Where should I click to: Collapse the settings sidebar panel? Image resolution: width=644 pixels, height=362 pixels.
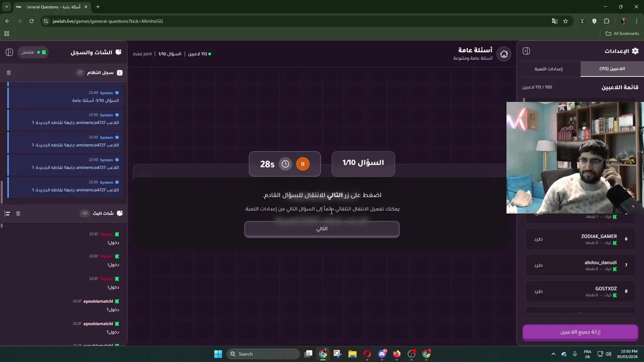coord(526,51)
